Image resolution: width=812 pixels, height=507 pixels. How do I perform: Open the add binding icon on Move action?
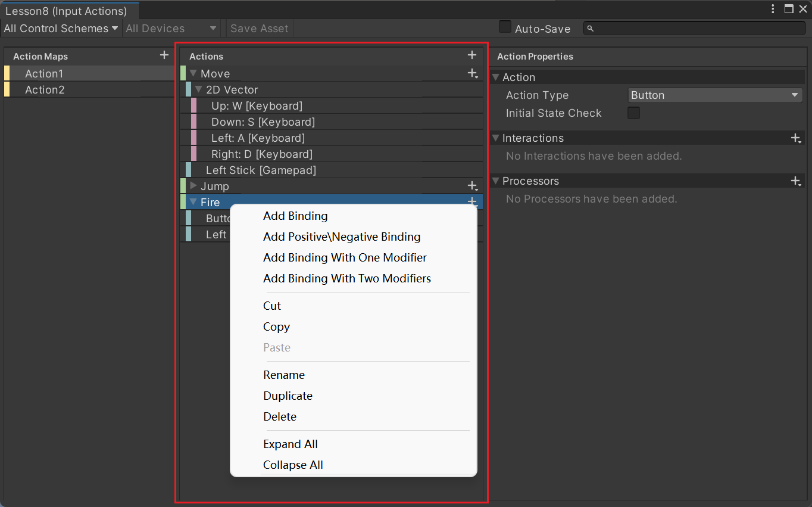pos(472,73)
